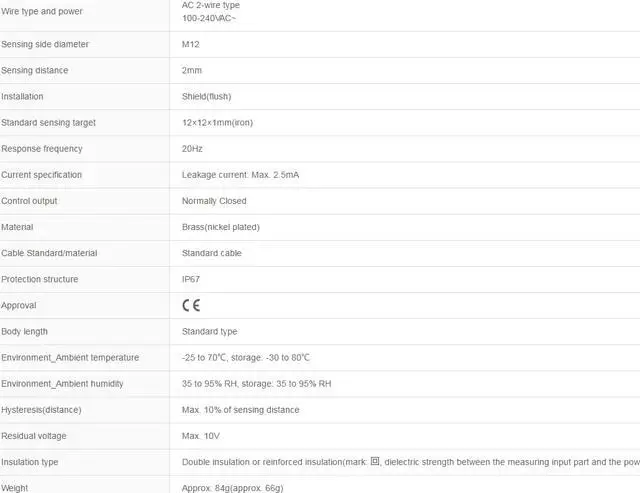Click the "Max. 10% of sensing distance" text
The width and height of the screenshot is (640, 493).
click(240, 410)
